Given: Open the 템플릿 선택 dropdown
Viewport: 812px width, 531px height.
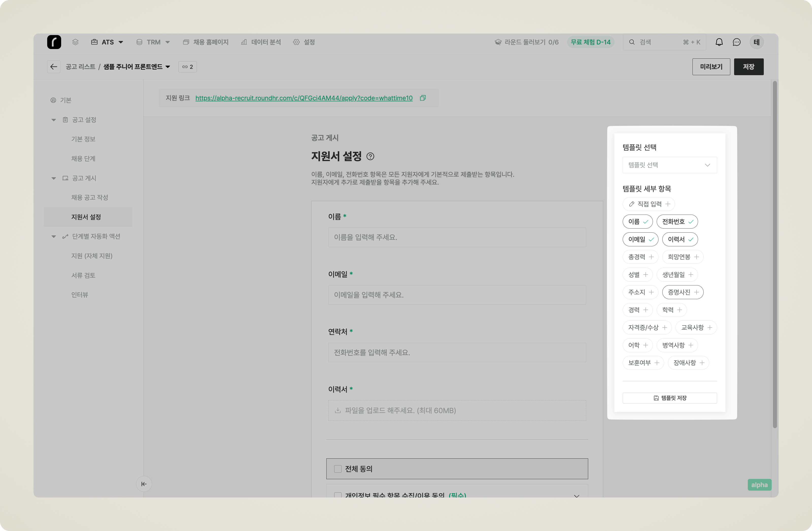Looking at the screenshot, I should [669, 165].
